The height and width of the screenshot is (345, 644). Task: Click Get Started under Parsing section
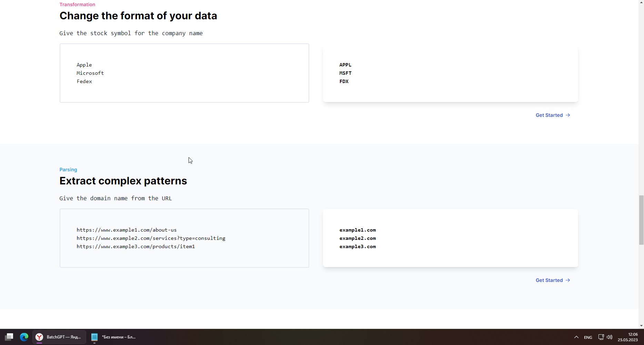549,280
